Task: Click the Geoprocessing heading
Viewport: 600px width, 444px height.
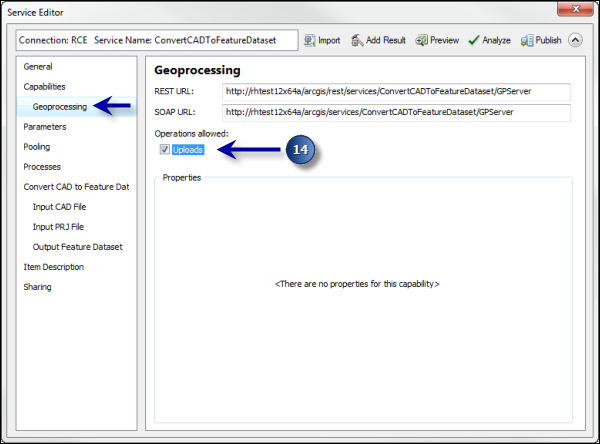Action: 197,71
